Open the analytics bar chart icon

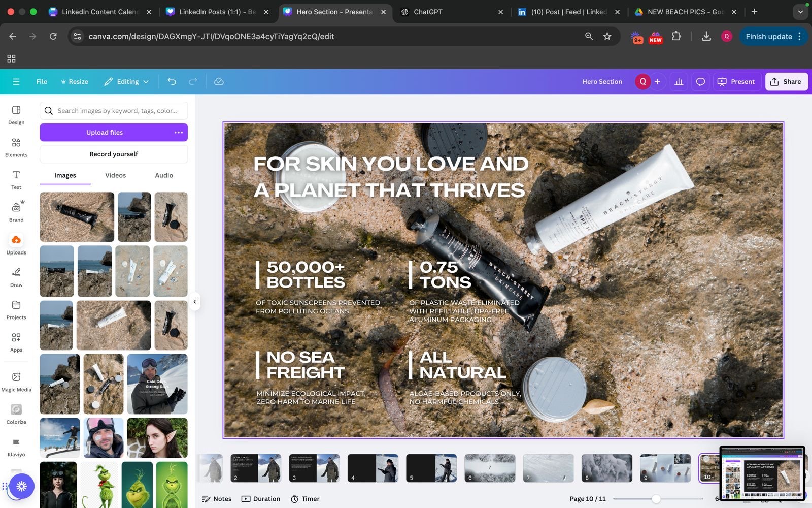pos(679,81)
